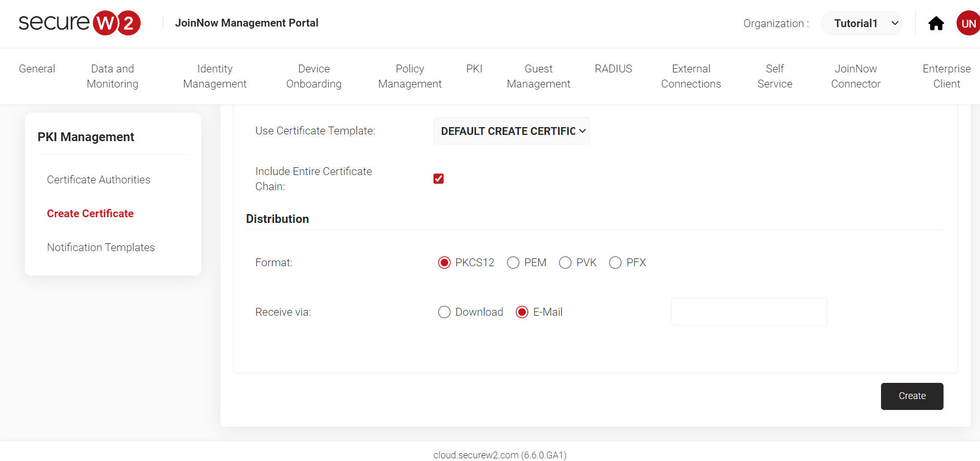
Task: Open Notification Templates in sidebar
Action: click(x=101, y=247)
